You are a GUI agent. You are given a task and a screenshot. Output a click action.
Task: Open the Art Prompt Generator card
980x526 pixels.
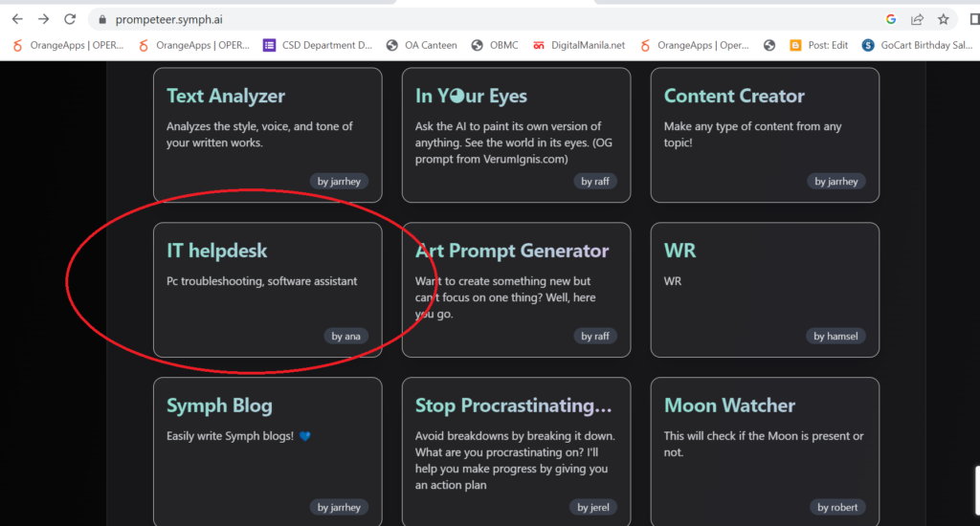[516, 290]
